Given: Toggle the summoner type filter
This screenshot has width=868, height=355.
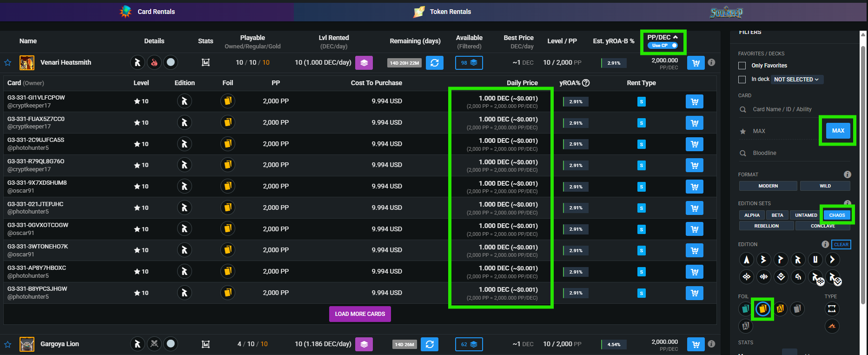Looking at the screenshot, I should click(832, 326).
